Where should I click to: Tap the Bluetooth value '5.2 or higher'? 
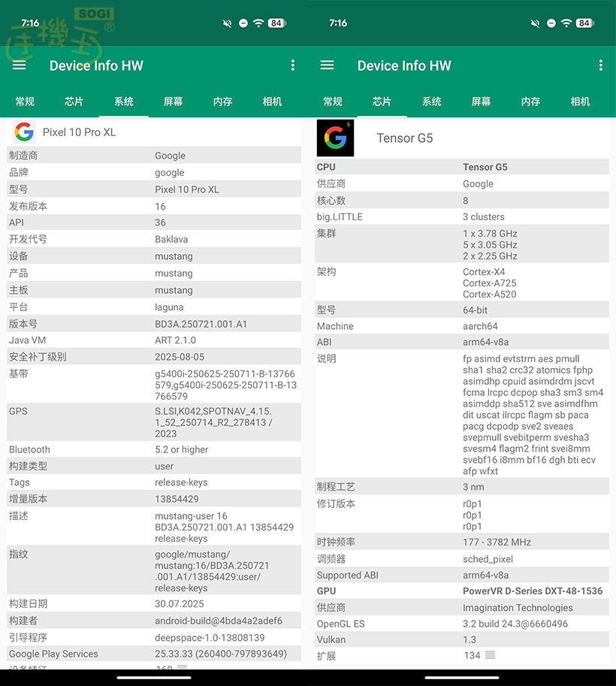181,449
